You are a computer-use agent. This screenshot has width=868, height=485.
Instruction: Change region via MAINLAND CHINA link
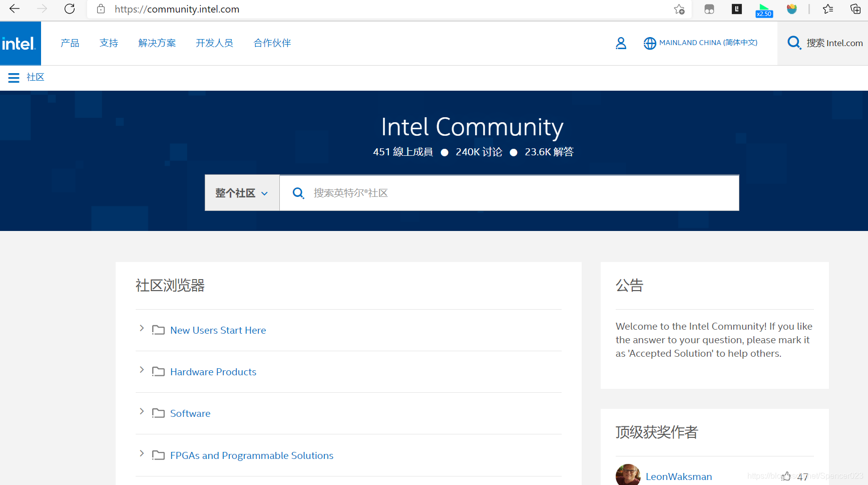pos(708,43)
